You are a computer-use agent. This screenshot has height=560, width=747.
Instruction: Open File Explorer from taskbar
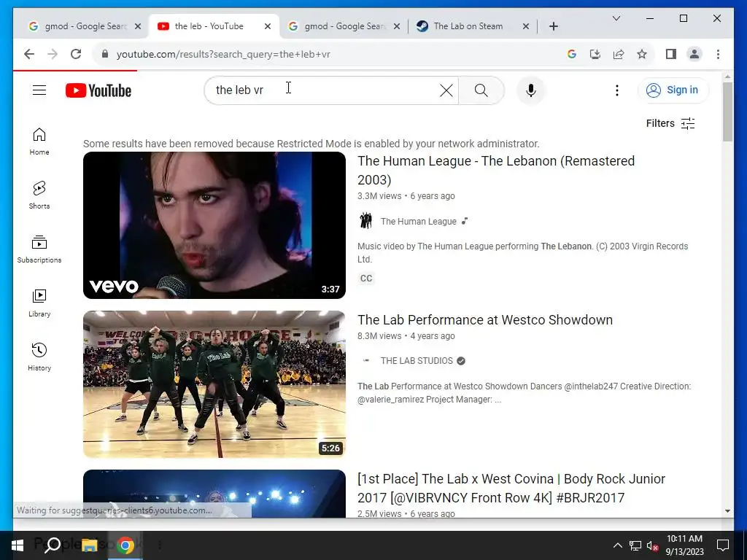[89, 545]
